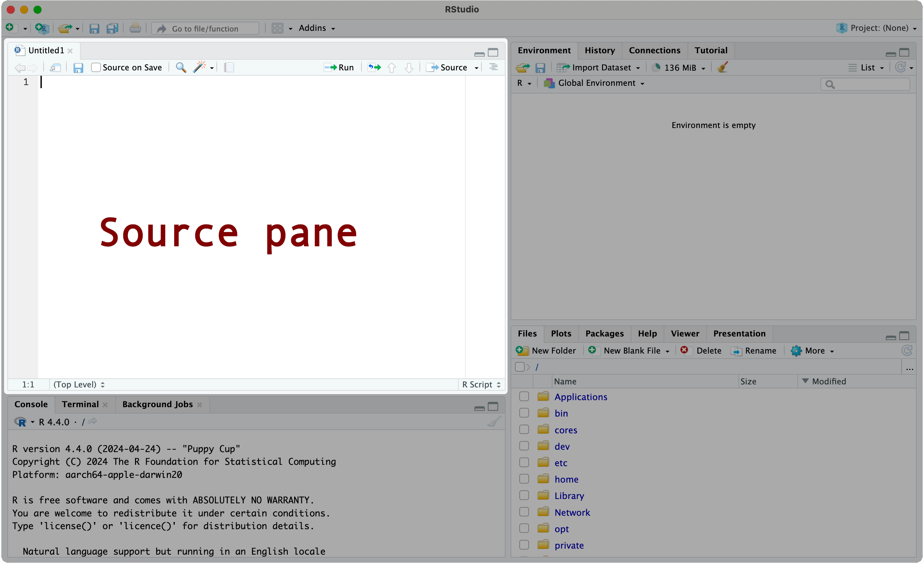Open the home folder link

[566, 479]
